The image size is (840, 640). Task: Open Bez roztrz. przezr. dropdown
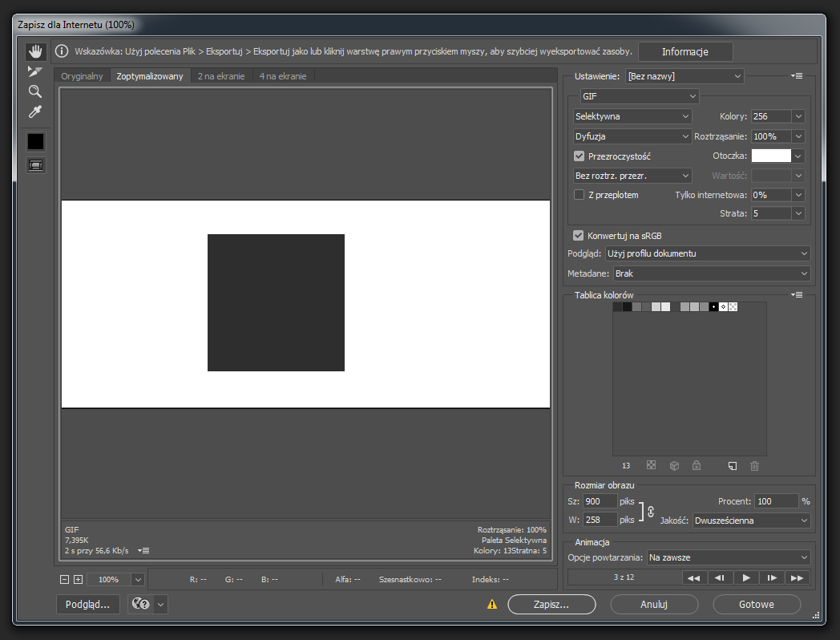pyautogui.click(x=632, y=176)
